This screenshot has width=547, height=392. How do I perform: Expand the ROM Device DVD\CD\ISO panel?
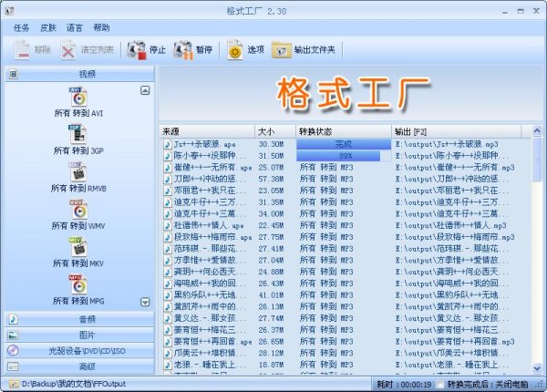coord(77,350)
